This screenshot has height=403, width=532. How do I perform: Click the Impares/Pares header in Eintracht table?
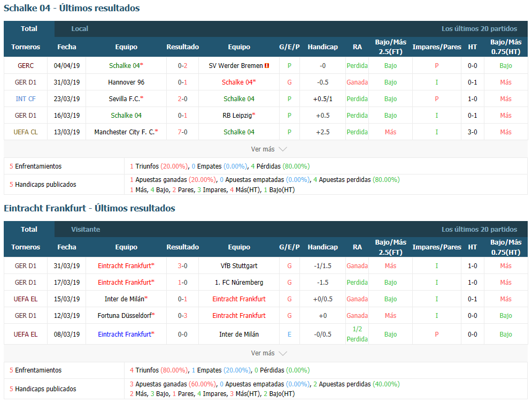[437, 247]
